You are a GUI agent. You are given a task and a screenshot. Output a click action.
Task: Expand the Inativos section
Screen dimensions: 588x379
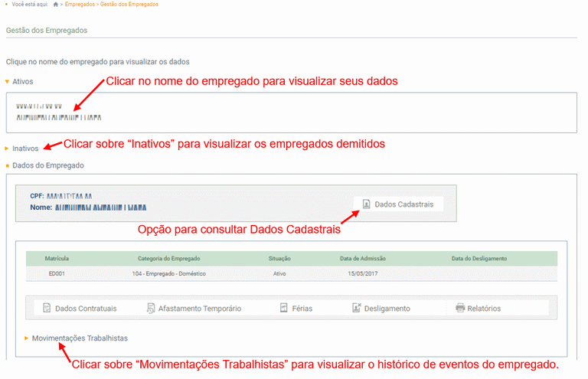pos(25,149)
